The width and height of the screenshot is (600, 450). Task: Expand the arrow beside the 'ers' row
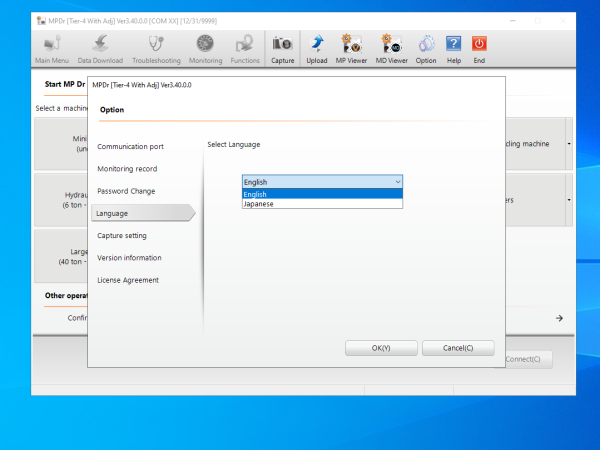[x=569, y=200]
